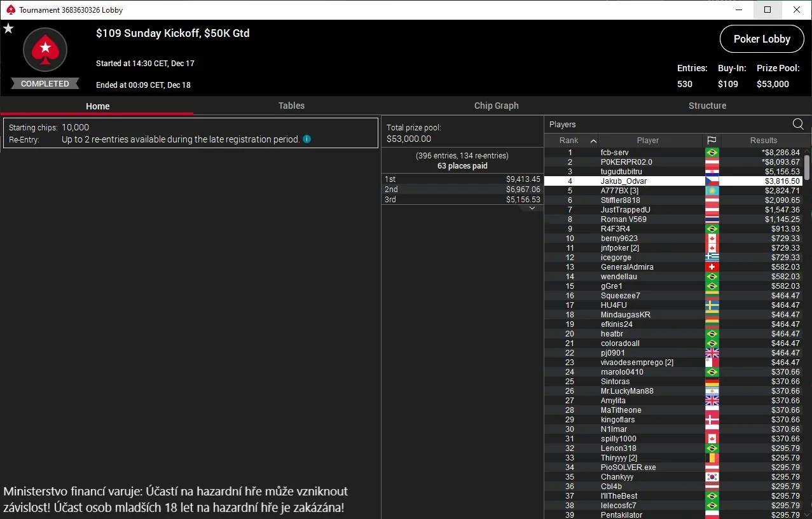Image resolution: width=812 pixels, height=519 pixels.
Task: Open the Structure tab
Action: click(x=707, y=106)
